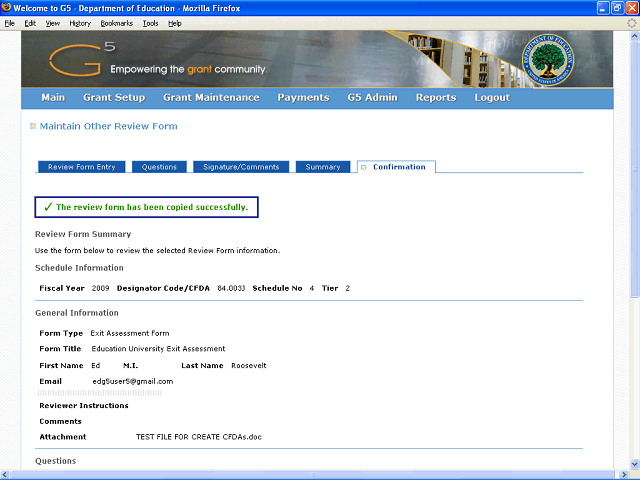Click the first name value Ed
The image size is (640, 480).
click(x=96, y=365)
